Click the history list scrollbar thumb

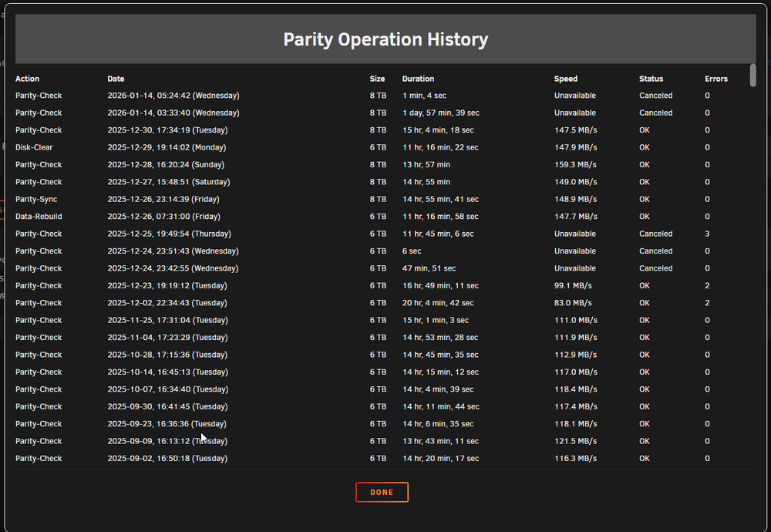point(752,76)
